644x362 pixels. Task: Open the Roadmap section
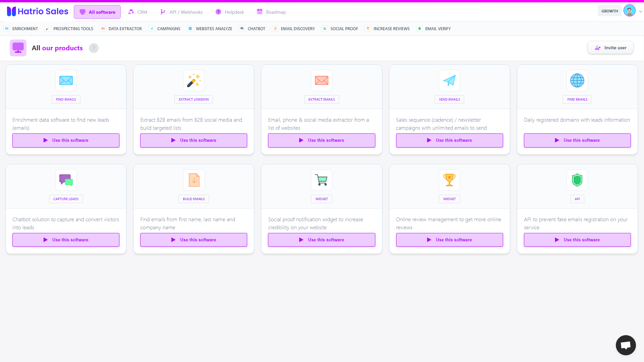271,12
